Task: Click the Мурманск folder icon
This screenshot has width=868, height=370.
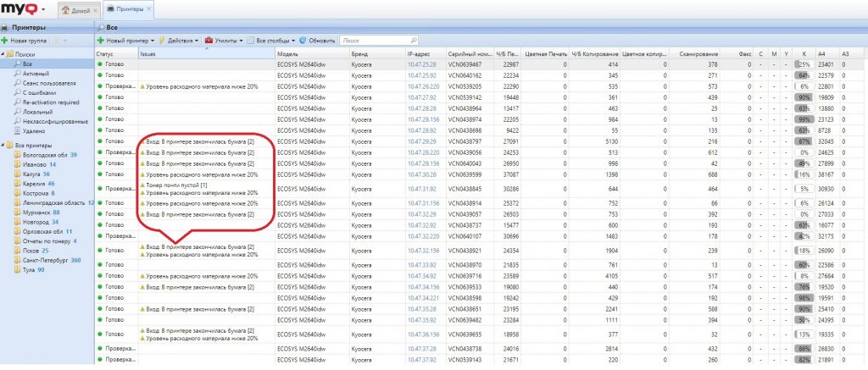Action: (x=18, y=212)
